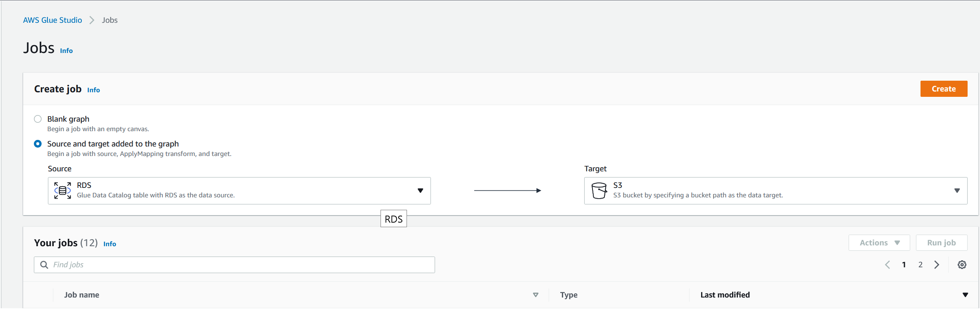Click the S3 bucket target icon
The image size is (980, 312).
(x=599, y=190)
